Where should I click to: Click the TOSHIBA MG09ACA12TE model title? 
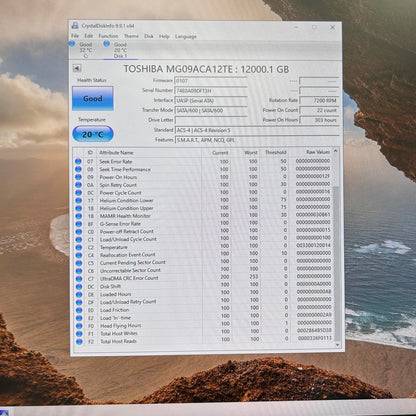[206, 69]
